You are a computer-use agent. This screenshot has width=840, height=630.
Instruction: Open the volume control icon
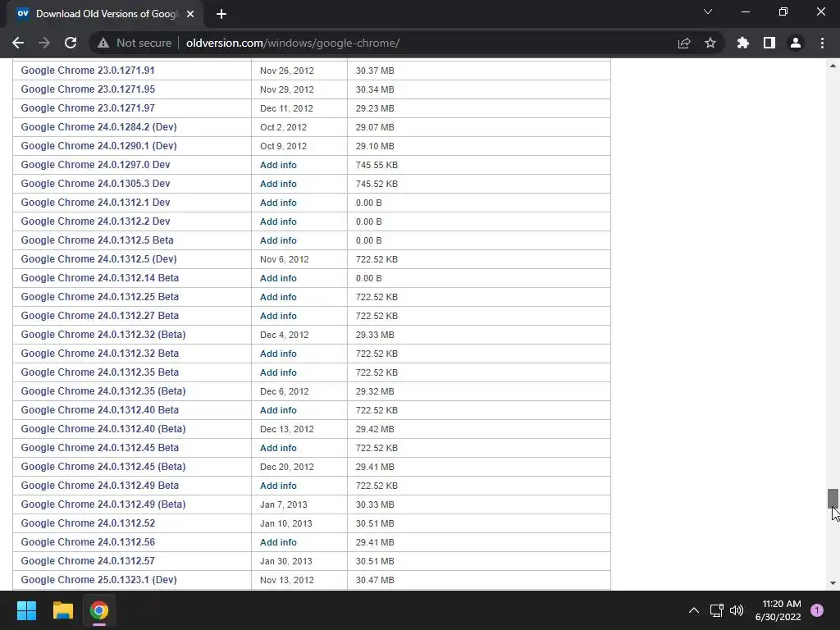(737, 610)
